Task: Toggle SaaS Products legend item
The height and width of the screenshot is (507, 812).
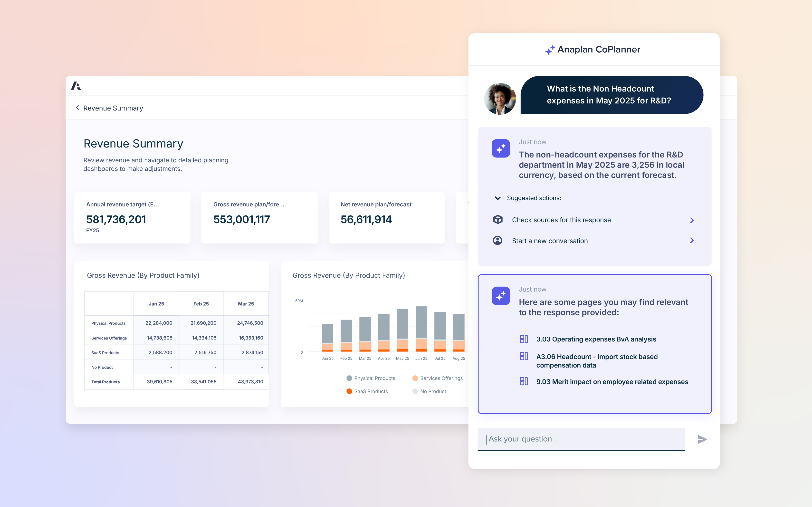Action: (x=367, y=391)
